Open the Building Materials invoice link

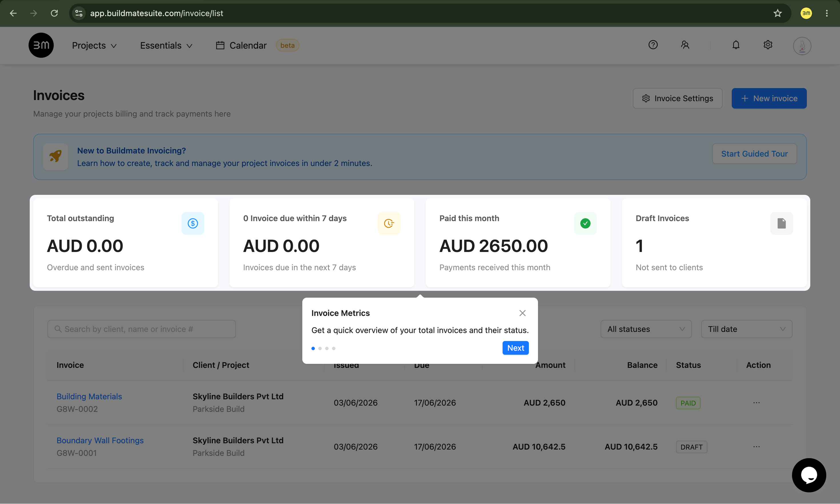(x=89, y=396)
